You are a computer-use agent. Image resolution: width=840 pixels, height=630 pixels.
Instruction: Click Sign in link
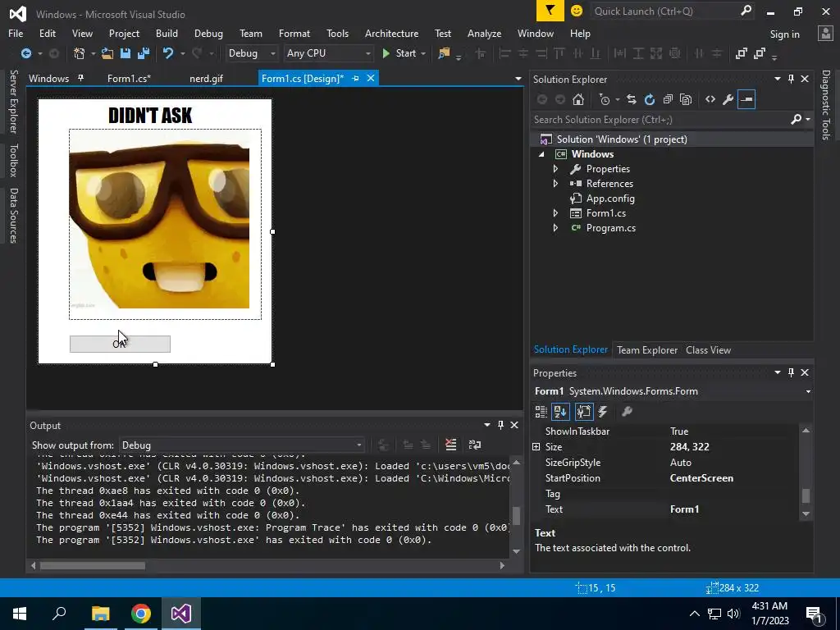pyautogui.click(x=784, y=34)
